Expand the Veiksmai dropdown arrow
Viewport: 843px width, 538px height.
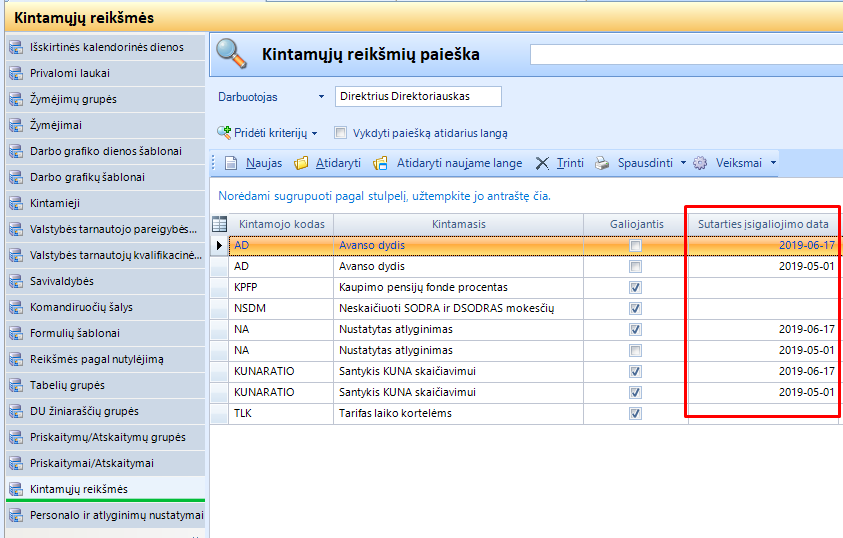click(x=772, y=163)
